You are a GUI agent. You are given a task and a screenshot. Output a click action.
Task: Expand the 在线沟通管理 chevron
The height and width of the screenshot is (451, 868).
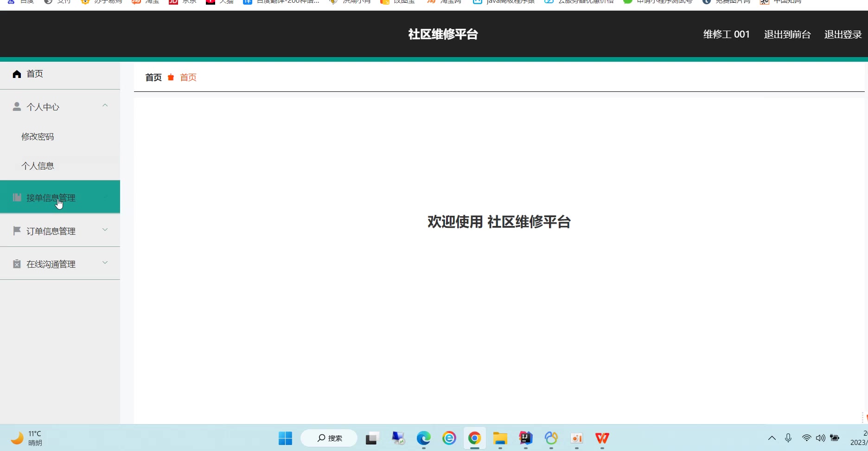105,263
